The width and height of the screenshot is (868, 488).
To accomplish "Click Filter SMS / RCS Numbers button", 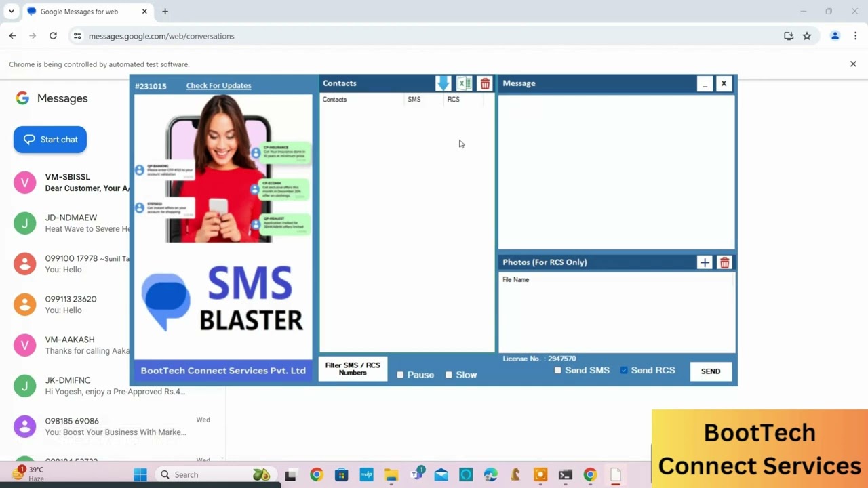I will click(x=353, y=369).
